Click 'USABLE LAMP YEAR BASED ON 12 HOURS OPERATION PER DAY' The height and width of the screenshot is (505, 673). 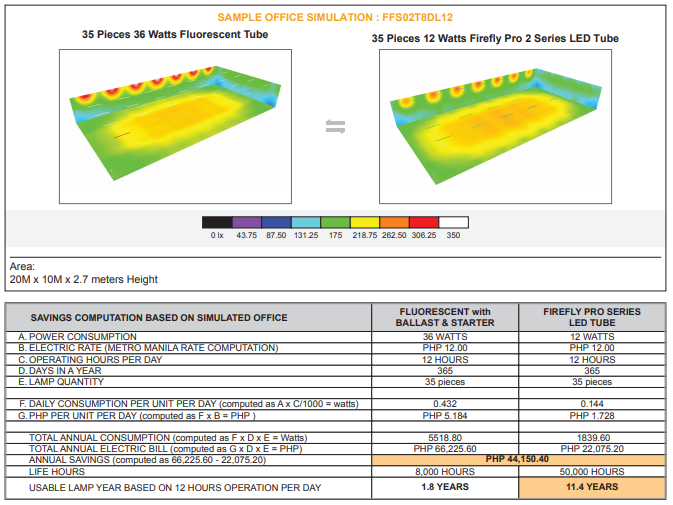[x=175, y=488]
